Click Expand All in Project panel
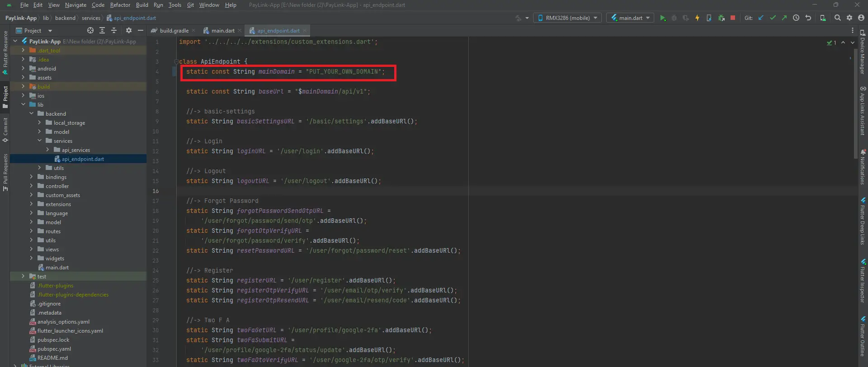 102,30
